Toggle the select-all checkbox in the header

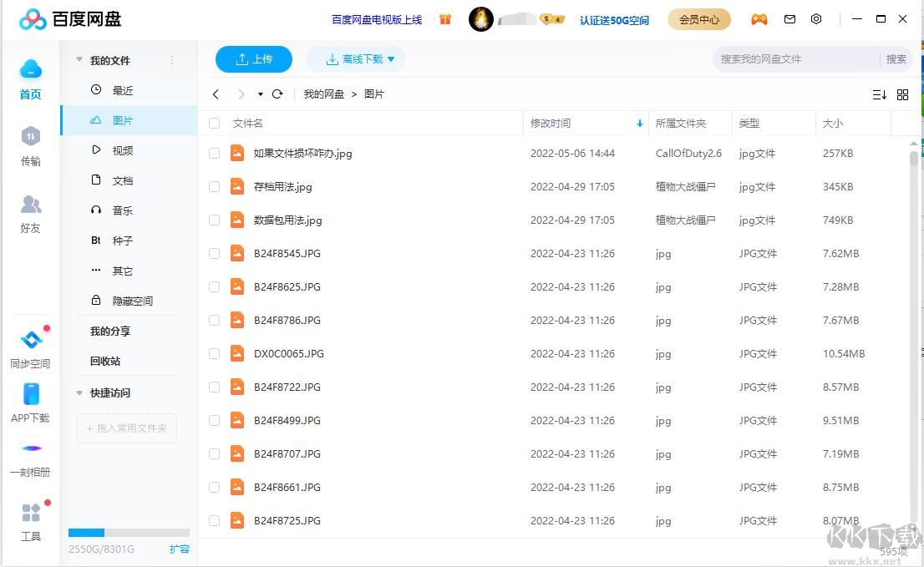(215, 123)
